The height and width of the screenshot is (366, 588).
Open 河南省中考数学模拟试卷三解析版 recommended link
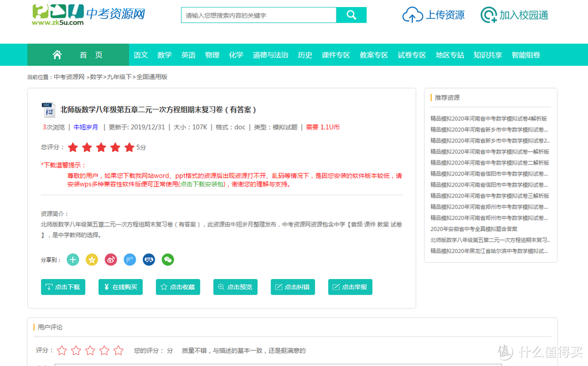[x=490, y=196]
